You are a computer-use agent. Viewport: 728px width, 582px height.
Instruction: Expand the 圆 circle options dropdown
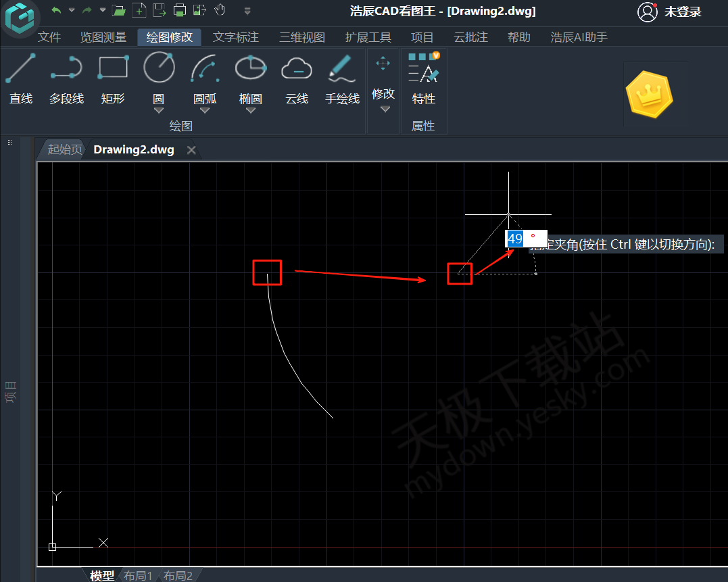point(159,110)
